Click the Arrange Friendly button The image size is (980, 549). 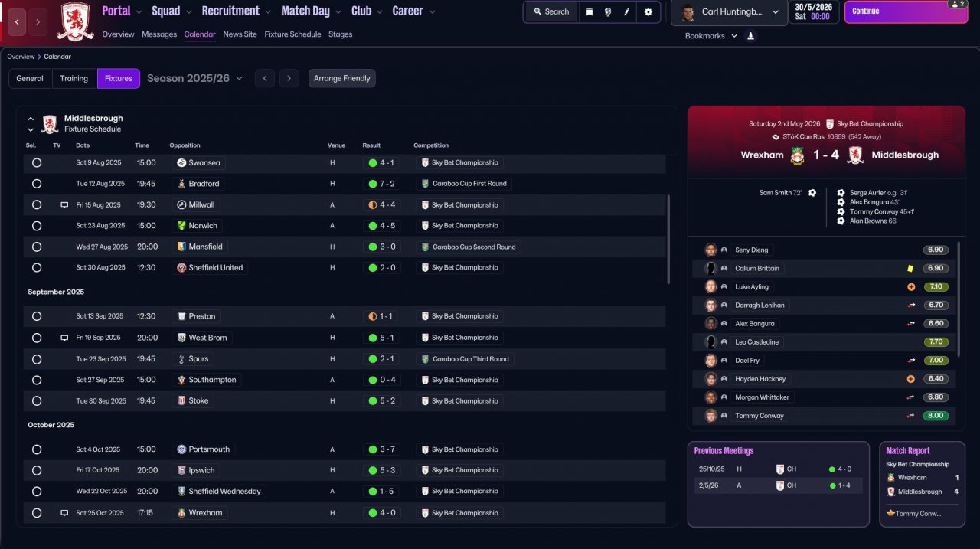click(342, 78)
